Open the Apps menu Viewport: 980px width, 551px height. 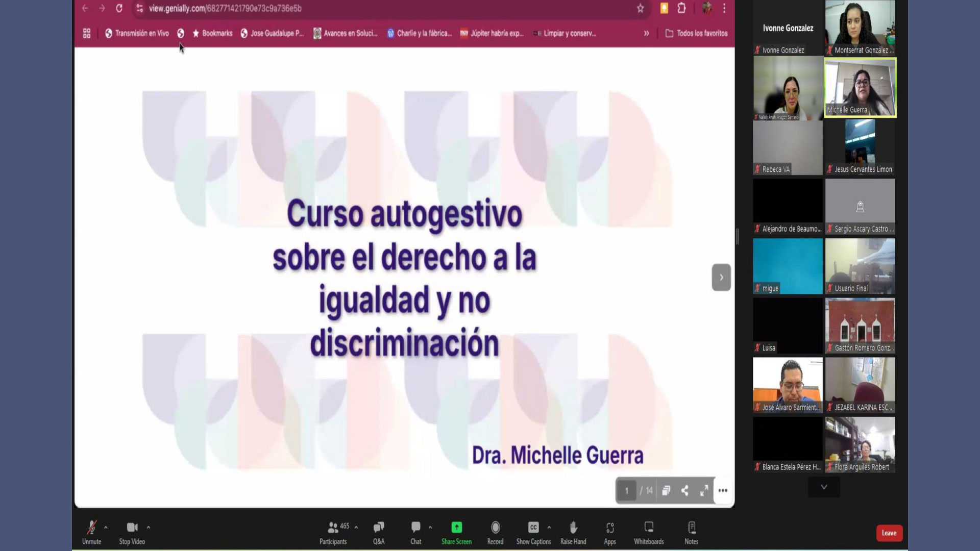tap(610, 529)
